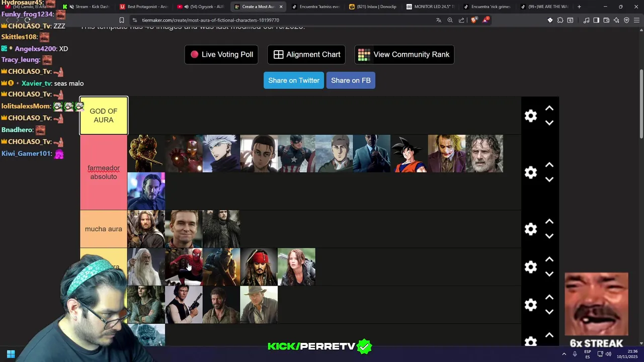Screen dimensions: 644x362
Task: Move mucha aura tier up
Action: 549,222
